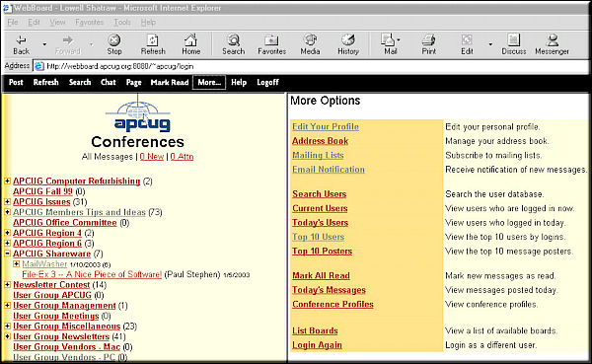This screenshot has height=364, width=592.
Task: Click Logoff in the WebBoard bar
Action: click(267, 82)
